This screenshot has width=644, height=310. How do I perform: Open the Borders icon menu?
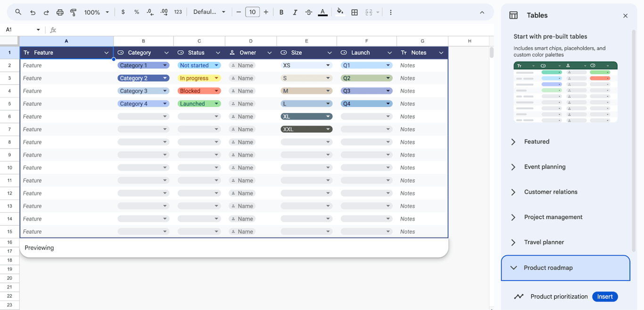tap(355, 12)
